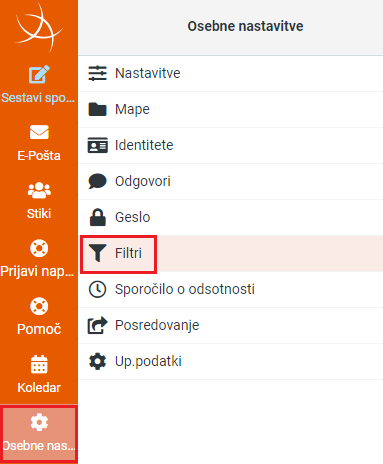383x464 pixels.
Task: Click the Osebne nastavitve header title
Action: [245, 26]
